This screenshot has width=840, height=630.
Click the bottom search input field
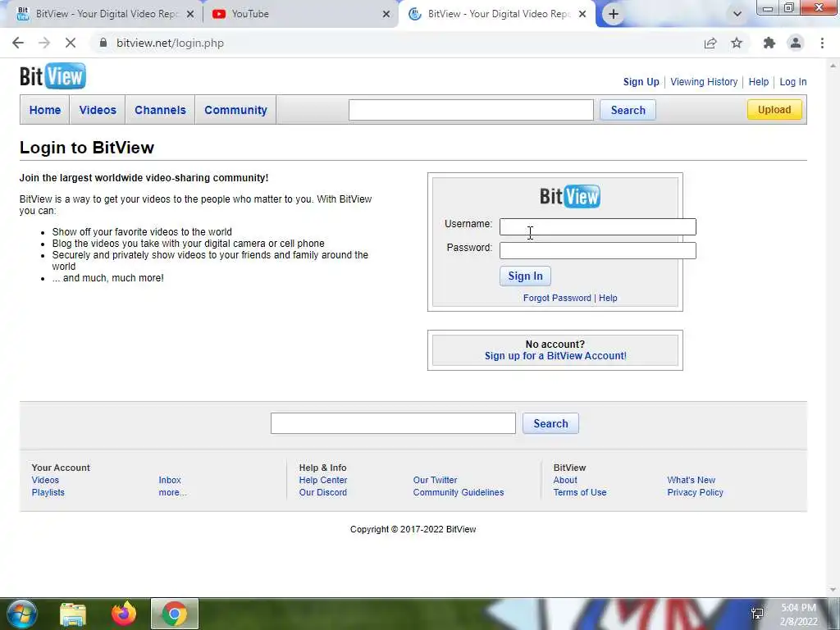click(393, 423)
